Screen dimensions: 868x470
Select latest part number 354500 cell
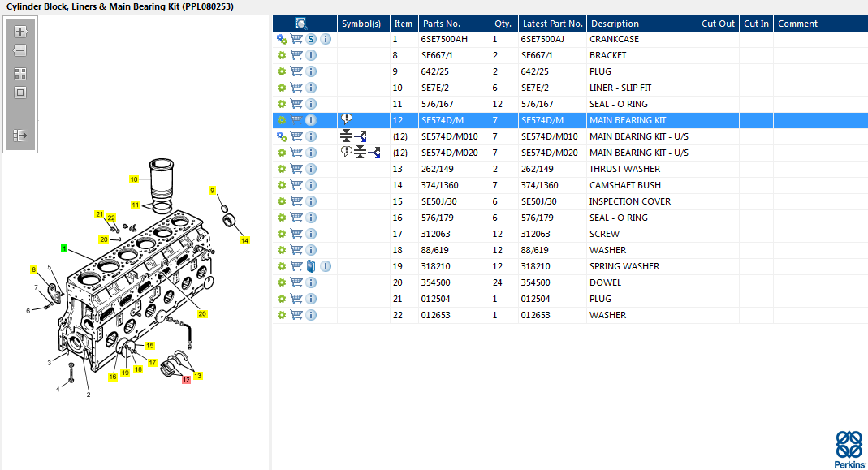(535, 282)
